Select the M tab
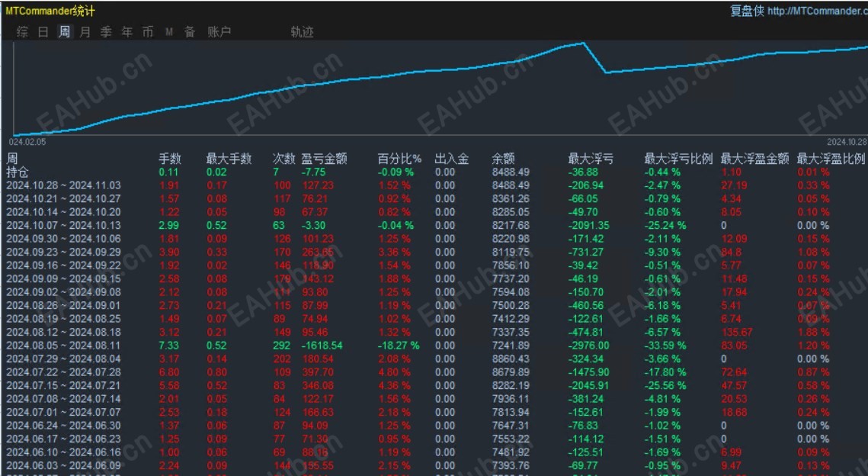Screen dimensions: 868x476 (169, 32)
